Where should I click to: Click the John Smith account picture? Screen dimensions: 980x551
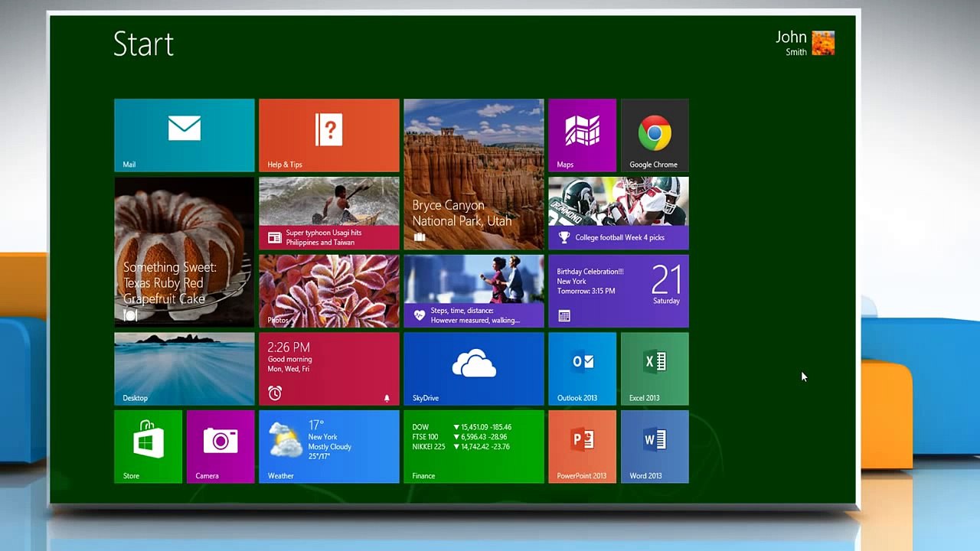(x=823, y=43)
